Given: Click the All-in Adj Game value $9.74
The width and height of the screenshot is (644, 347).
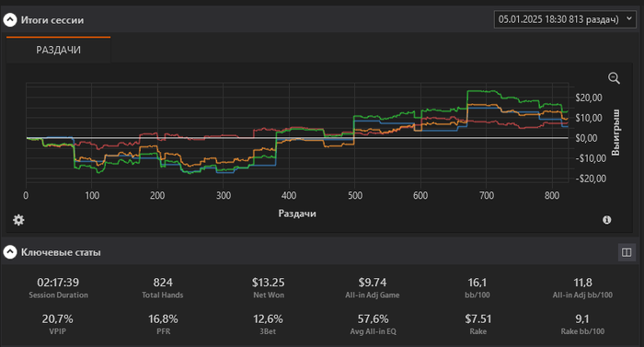Looking at the screenshot, I should 373,283.
